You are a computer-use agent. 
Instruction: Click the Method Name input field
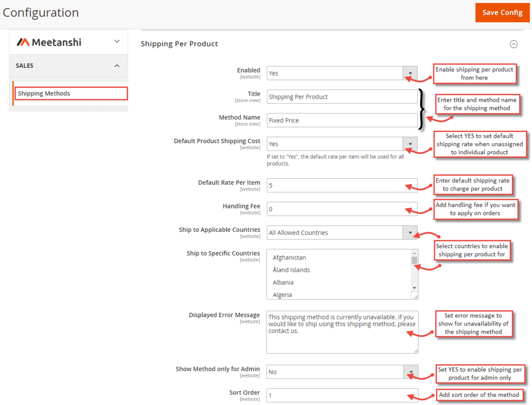[x=342, y=120]
